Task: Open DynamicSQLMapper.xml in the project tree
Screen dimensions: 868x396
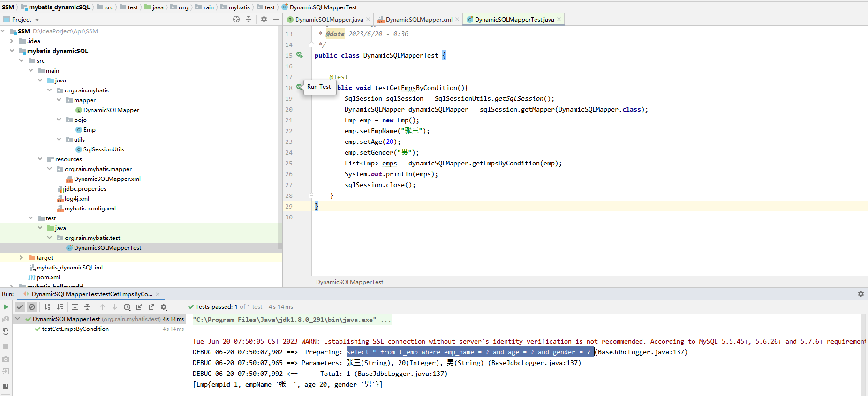Action: (x=107, y=179)
